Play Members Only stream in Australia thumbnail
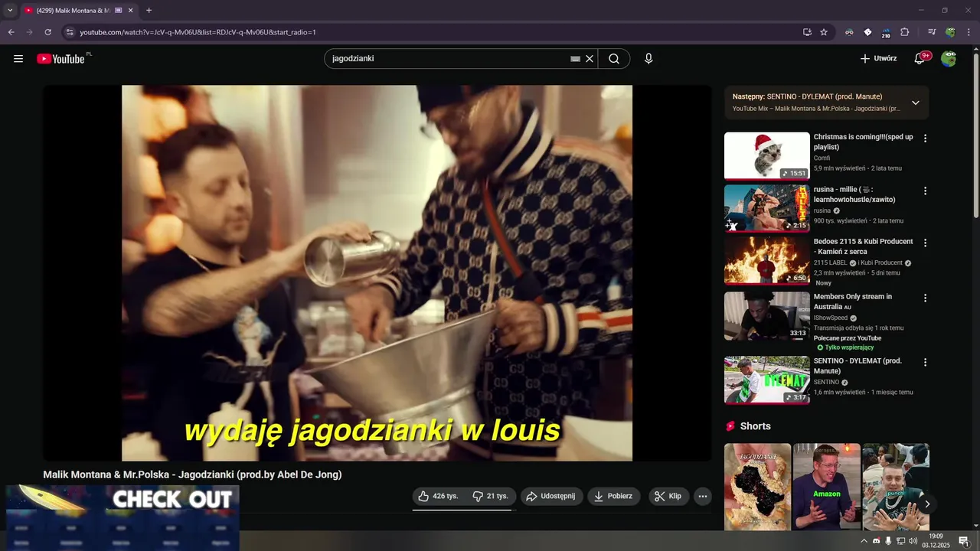Viewport: 980px width, 551px height. pyautogui.click(x=766, y=315)
